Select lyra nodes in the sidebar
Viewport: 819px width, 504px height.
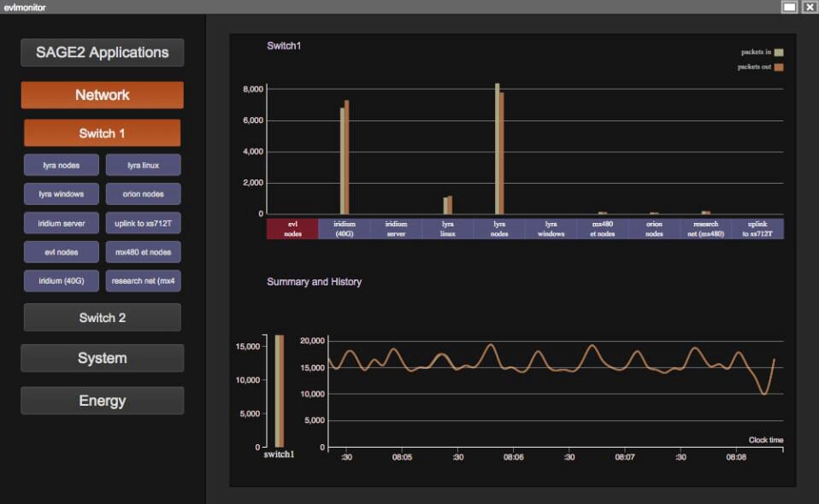(61, 164)
